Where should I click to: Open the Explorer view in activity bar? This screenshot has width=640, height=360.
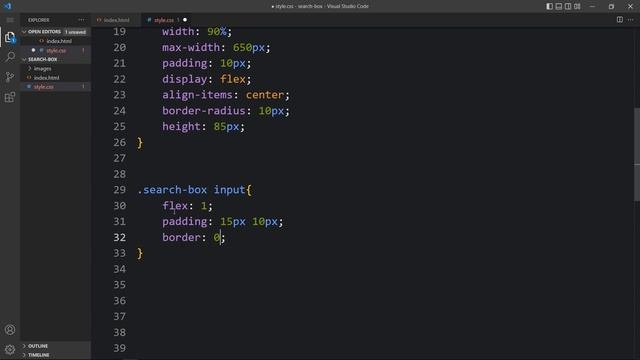pos(10,38)
